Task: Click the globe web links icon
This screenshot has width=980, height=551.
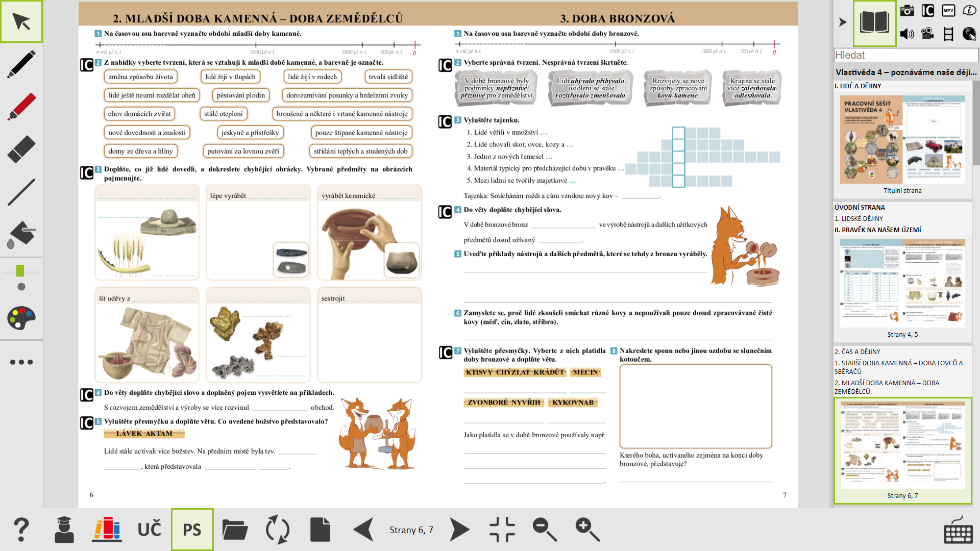Action: [969, 34]
